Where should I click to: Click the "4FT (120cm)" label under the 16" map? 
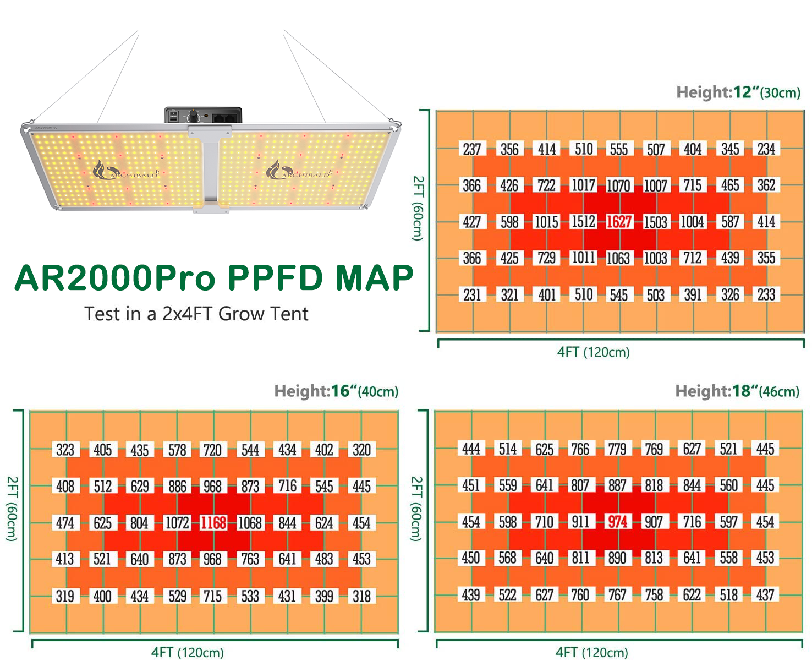click(x=188, y=653)
